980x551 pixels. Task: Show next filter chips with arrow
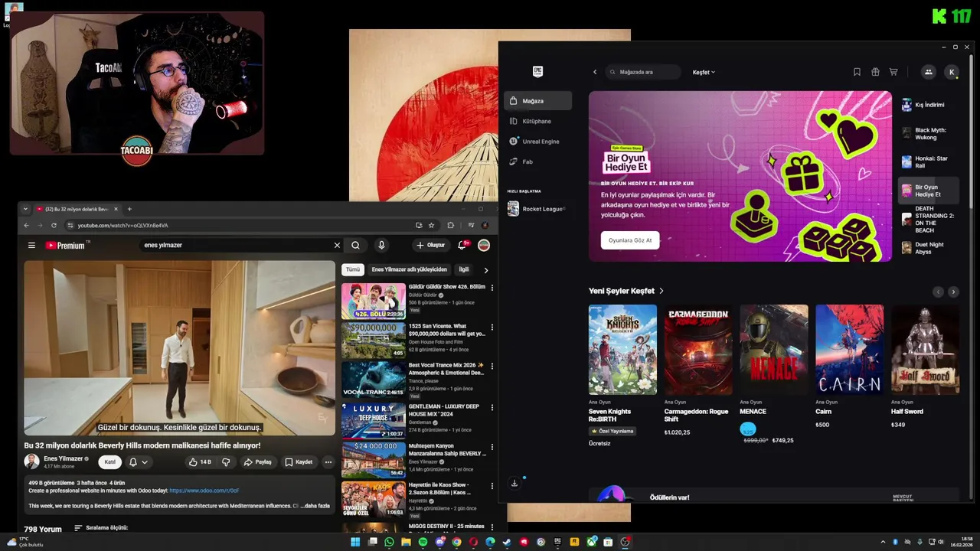pyautogui.click(x=485, y=269)
